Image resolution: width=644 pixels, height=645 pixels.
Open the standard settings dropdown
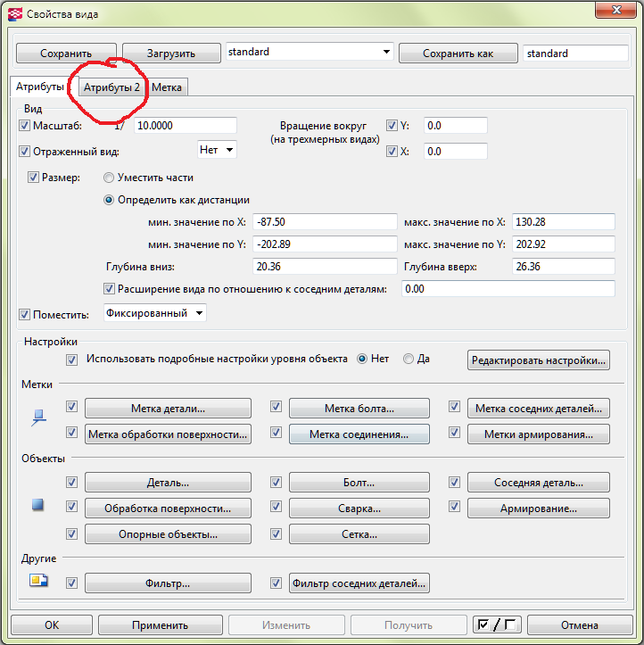pyautogui.click(x=386, y=53)
